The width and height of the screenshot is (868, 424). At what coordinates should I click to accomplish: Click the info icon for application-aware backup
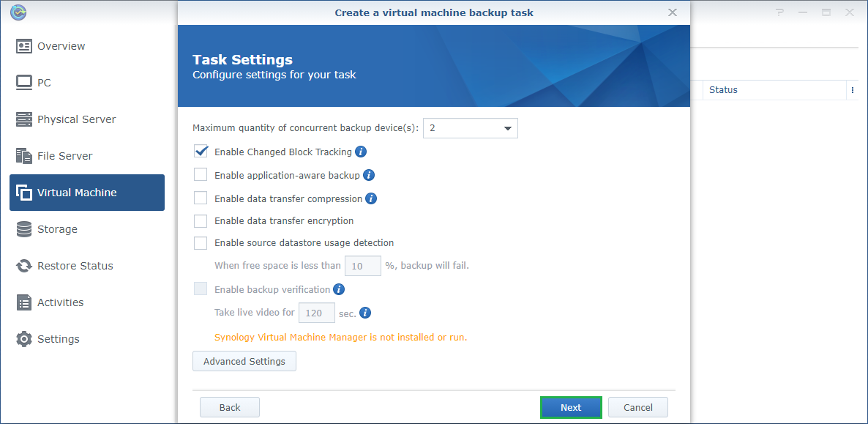tap(369, 175)
